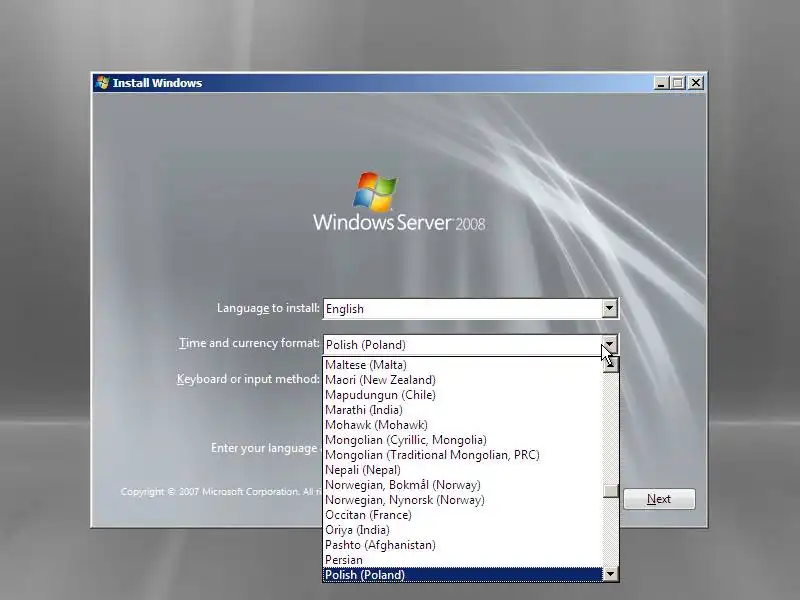This screenshot has width=800, height=600.
Task: Select Maltese (Malta) from the list
Action: 463,365
